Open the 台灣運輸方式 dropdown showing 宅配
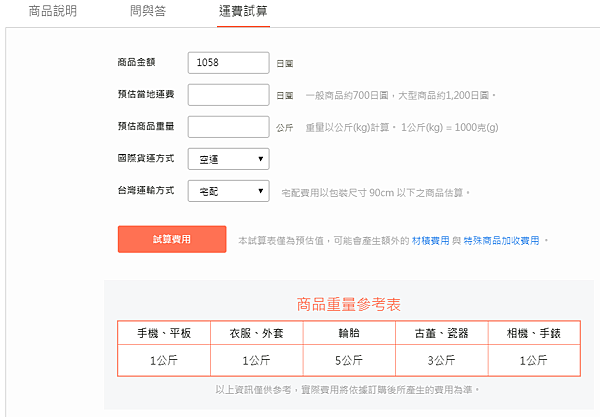Screen dimensions: 600x417 tap(228, 190)
